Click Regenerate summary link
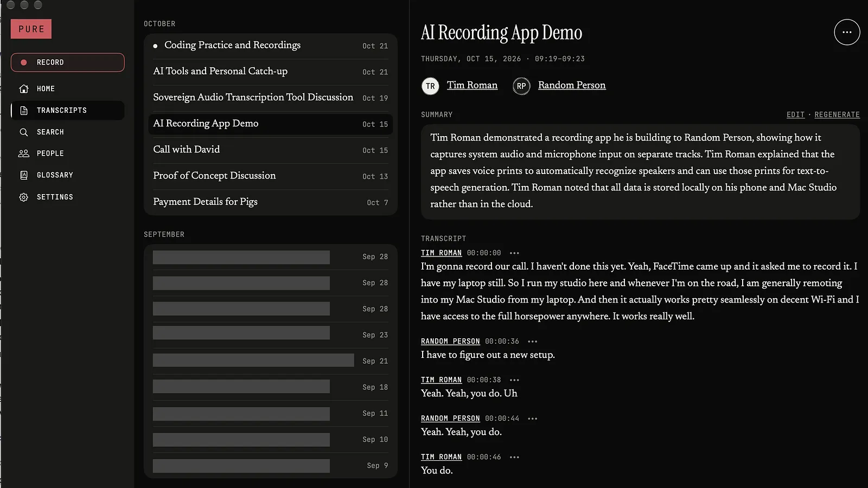This screenshot has width=868, height=488. coord(837,114)
